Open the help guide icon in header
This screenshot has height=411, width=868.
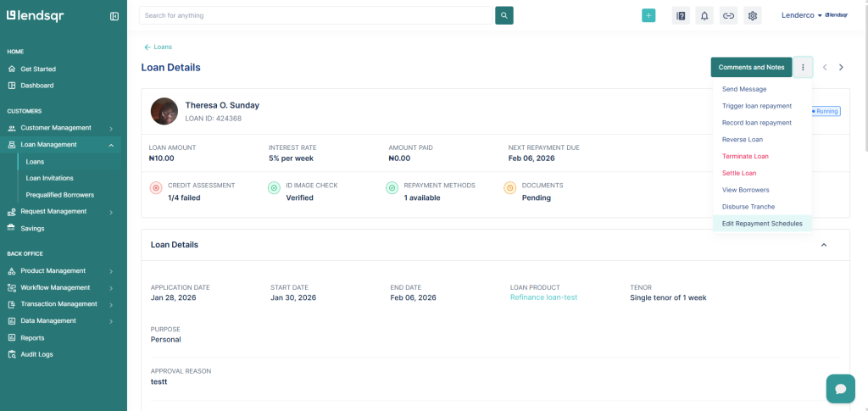680,15
